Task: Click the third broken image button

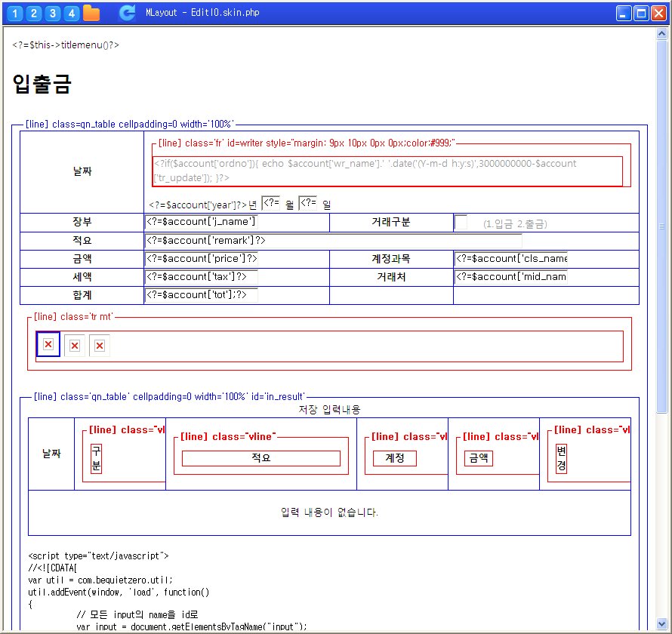Action: (x=99, y=346)
